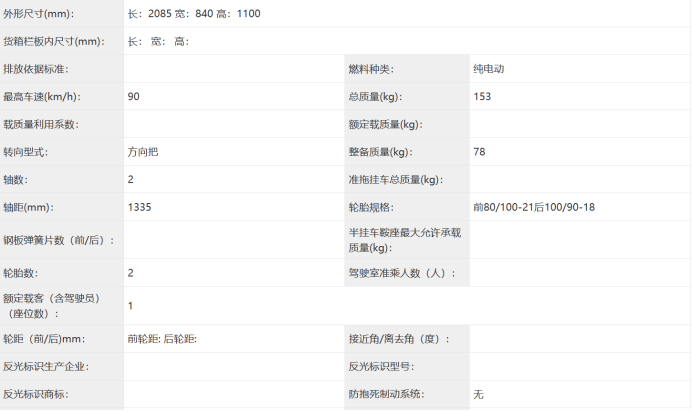The image size is (692, 411).
Task: Click the max speed value 90
Action: [x=134, y=97]
